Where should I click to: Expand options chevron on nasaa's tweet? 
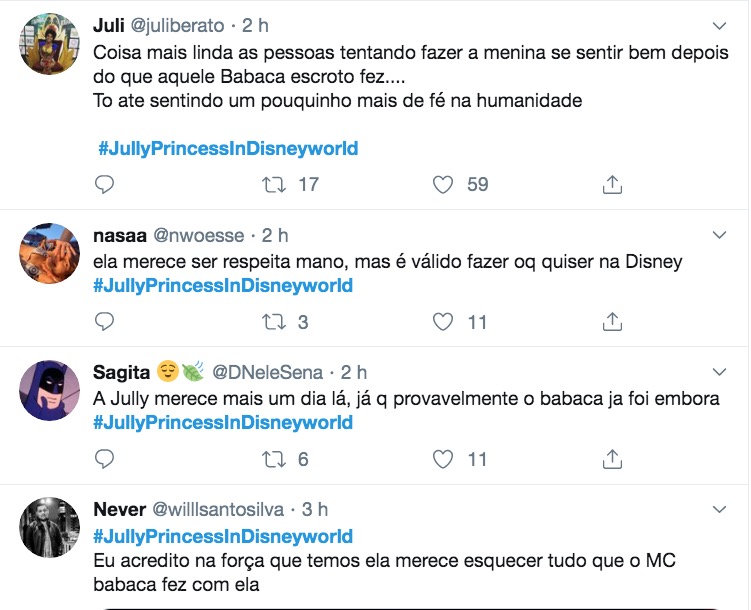point(719,236)
